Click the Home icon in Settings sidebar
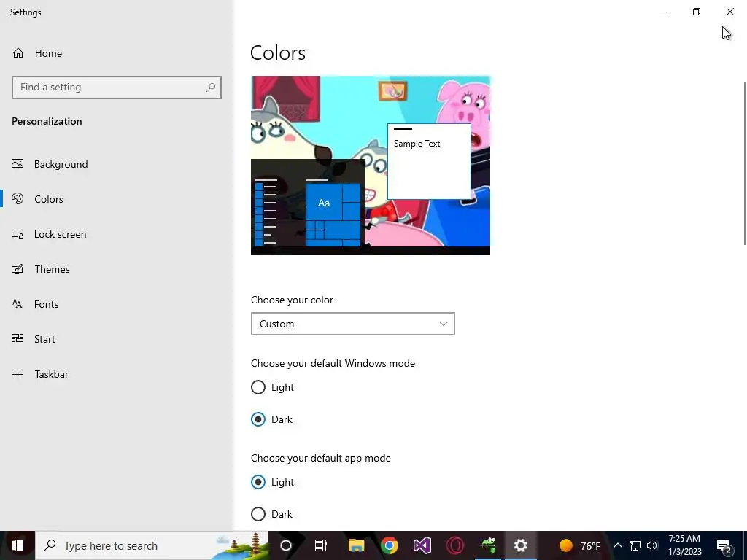Viewport: 747px width, 560px height. coord(18,52)
